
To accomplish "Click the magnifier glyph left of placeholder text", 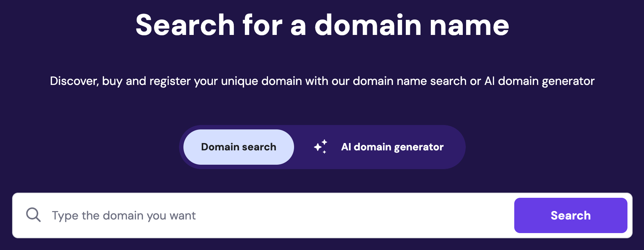I will tap(33, 215).
